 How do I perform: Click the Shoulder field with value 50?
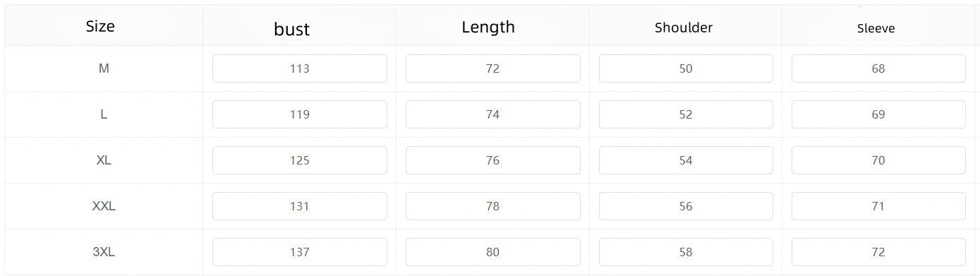(686, 68)
